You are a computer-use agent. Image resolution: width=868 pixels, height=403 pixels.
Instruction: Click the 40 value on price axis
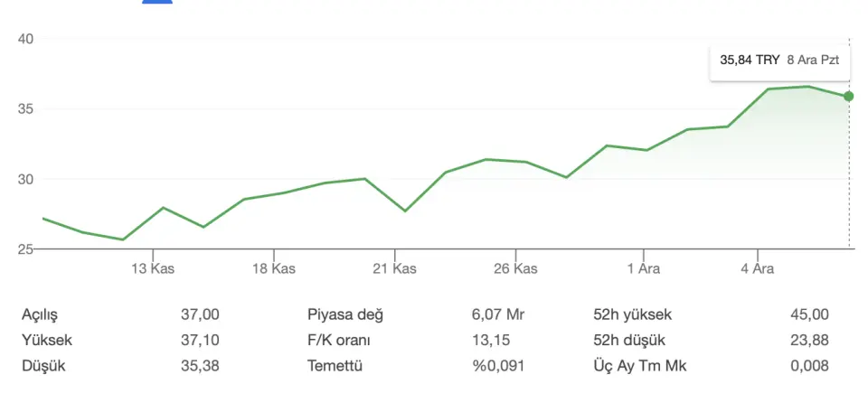point(25,39)
